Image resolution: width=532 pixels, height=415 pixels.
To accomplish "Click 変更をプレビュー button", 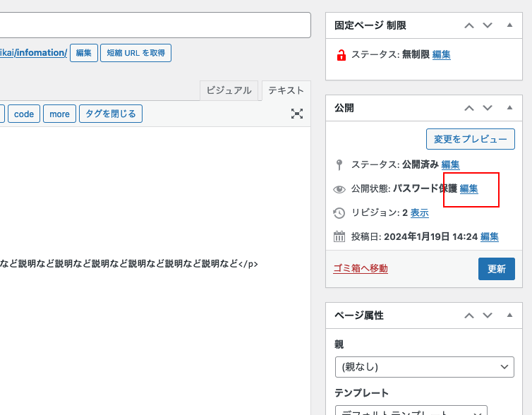I will (x=470, y=139).
